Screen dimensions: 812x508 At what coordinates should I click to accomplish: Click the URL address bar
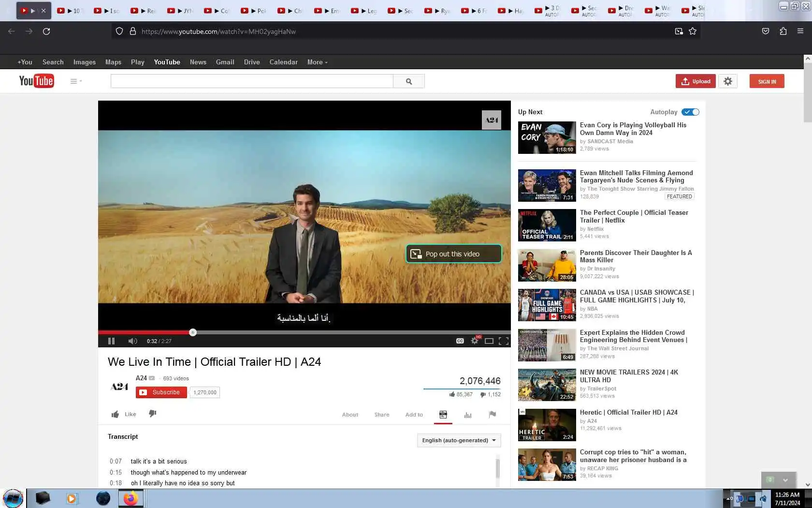(405, 31)
